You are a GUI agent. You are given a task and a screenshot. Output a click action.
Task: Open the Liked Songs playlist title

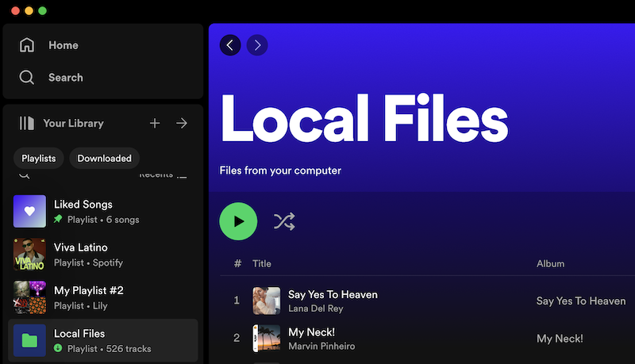pyautogui.click(x=83, y=205)
